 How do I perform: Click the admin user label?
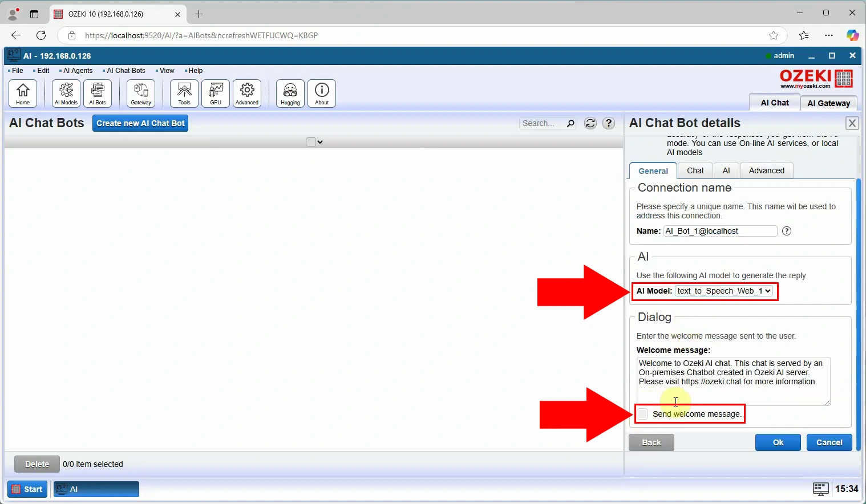(784, 56)
